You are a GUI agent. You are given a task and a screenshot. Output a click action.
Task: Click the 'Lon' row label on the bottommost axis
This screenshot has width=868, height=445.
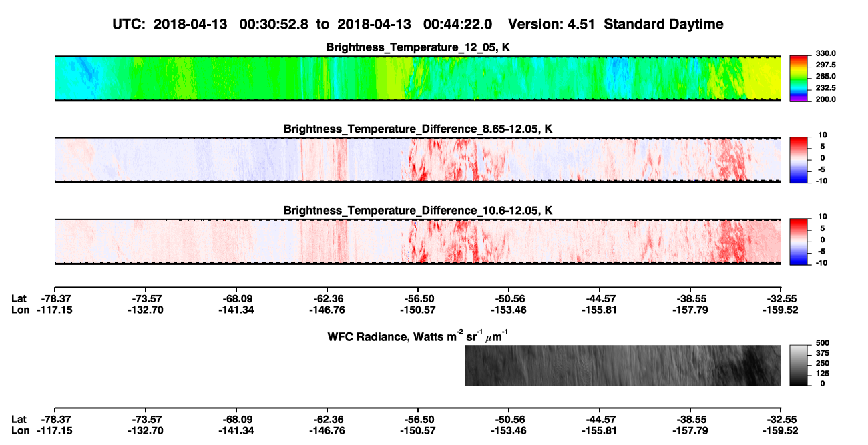pyautogui.click(x=20, y=430)
